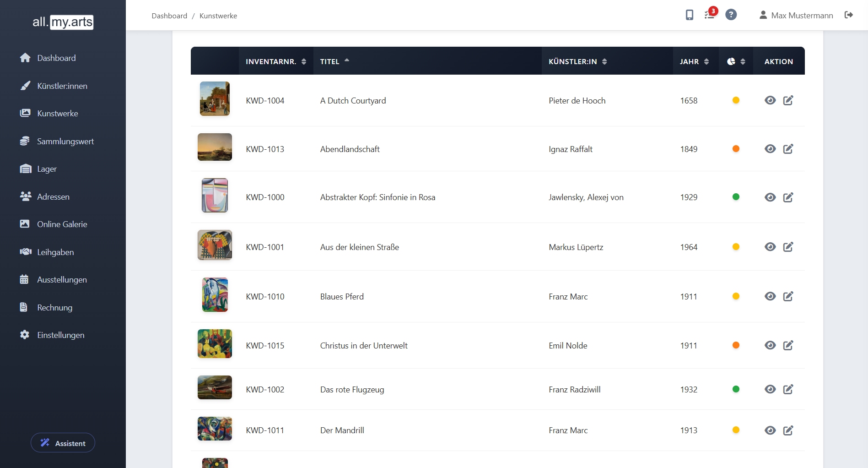Open the help question mark icon
Screen dimensions: 868x468
pyautogui.click(x=731, y=15)
